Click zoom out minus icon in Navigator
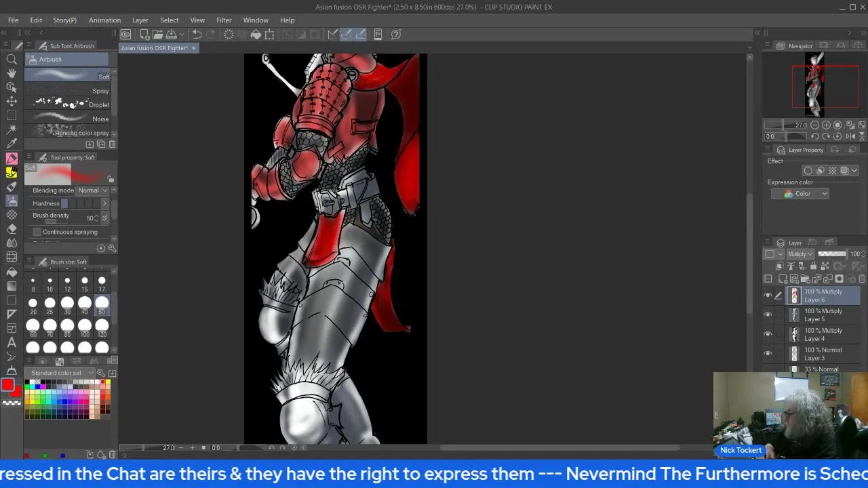The image size is (868, 488). (814, 125)
